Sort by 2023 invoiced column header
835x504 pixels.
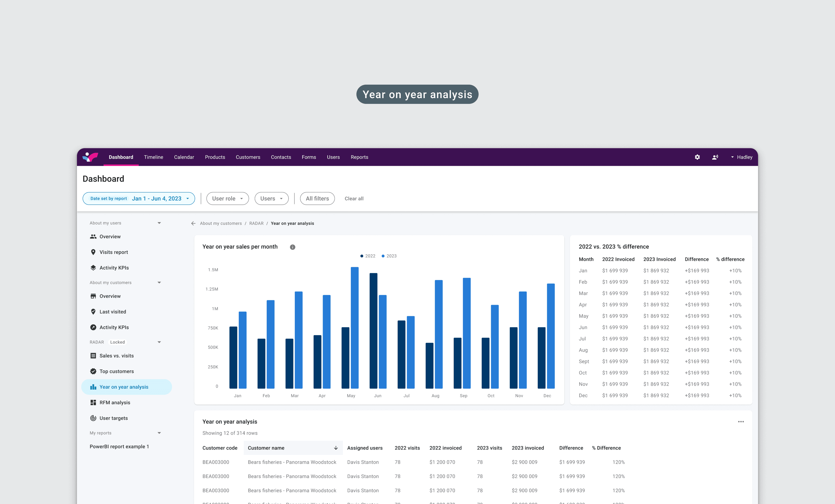tap(528, 448)
